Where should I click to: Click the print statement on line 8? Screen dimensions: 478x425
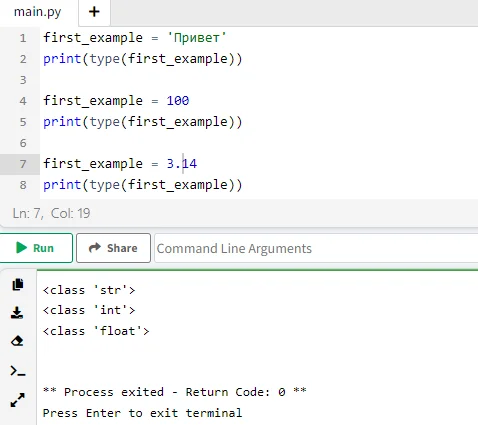pyautogui.click(x=143, y=185)
